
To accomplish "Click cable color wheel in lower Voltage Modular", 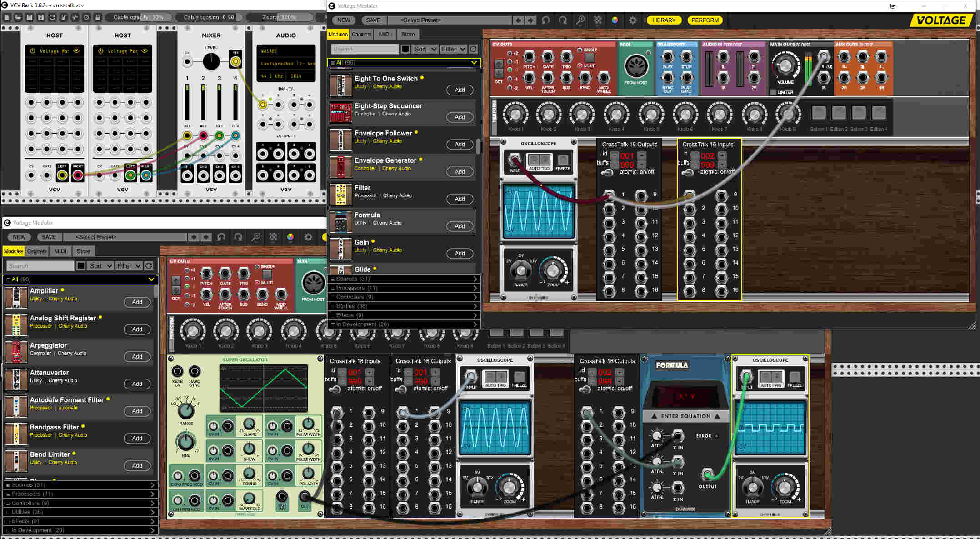I will [290, 237].
